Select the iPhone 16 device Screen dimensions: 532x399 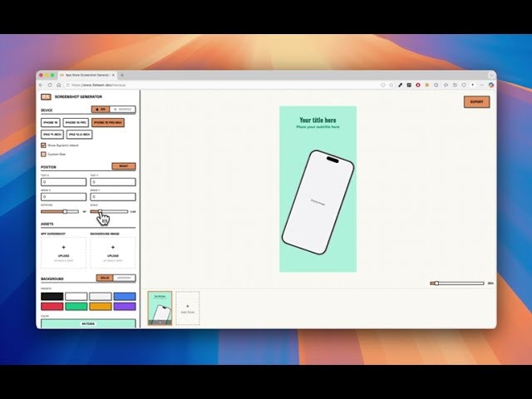pos(51,122)
